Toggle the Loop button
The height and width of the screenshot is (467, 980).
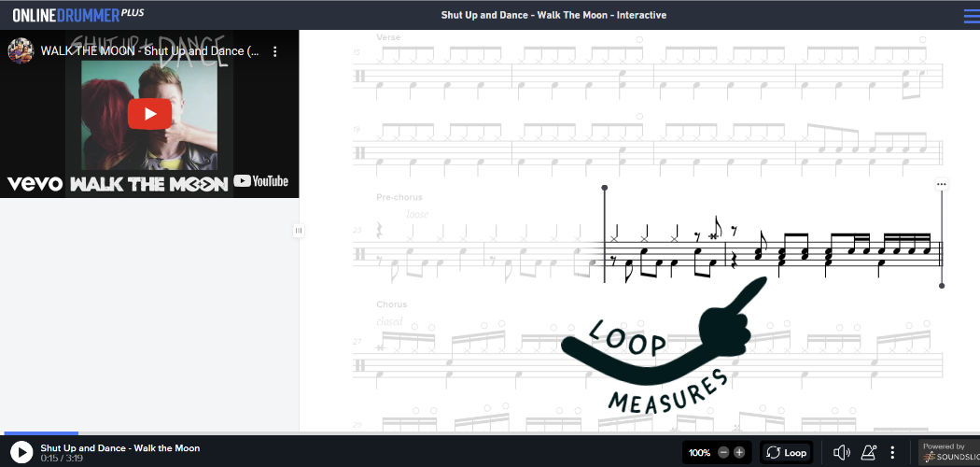click(x=786, y=453)
